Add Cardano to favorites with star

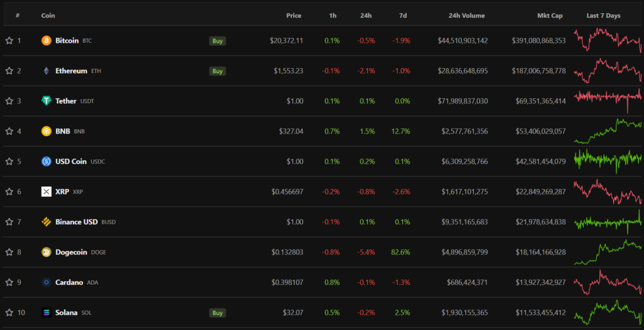coord(9,282)
